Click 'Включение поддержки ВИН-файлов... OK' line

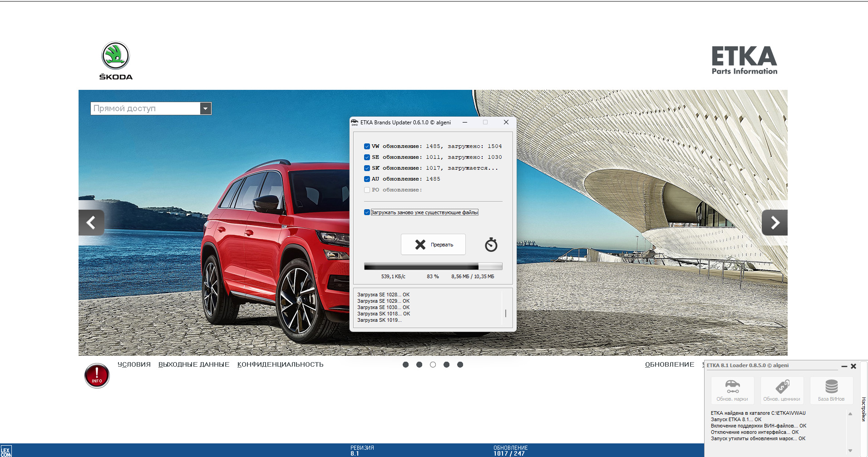759,426
